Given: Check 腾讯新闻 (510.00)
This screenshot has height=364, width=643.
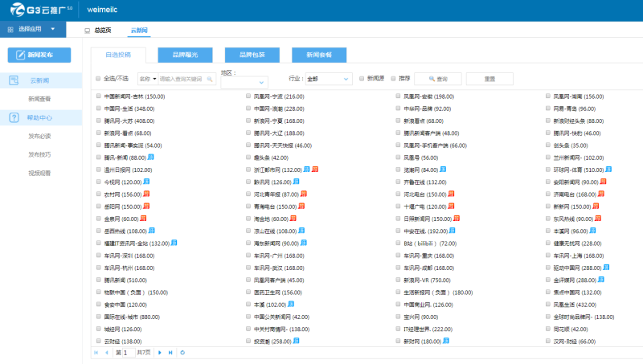Looking at the screenshot, I should point(98,280).
